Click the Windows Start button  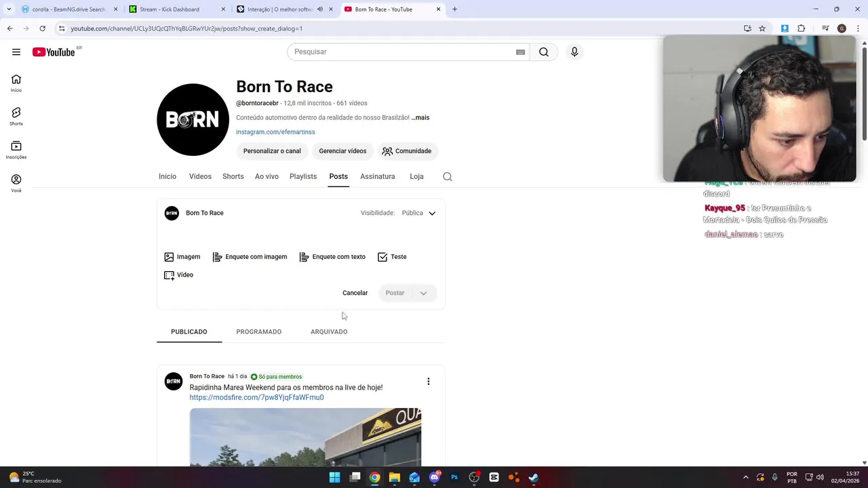coord(334,477)
